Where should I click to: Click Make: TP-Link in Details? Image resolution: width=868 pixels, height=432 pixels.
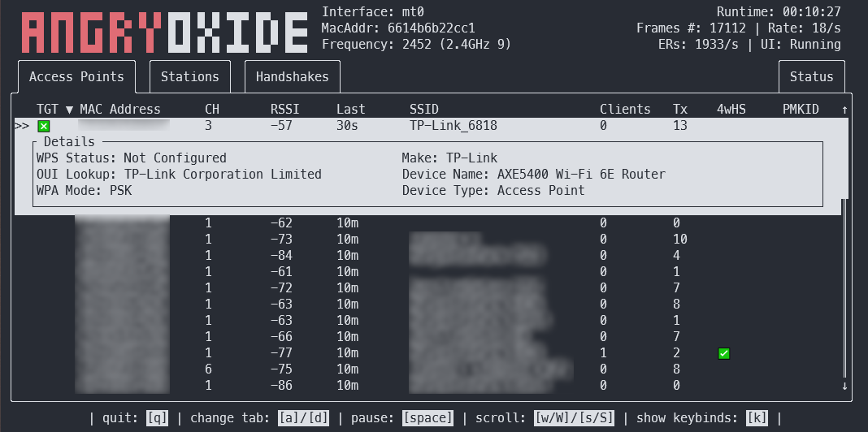(449, 158)
